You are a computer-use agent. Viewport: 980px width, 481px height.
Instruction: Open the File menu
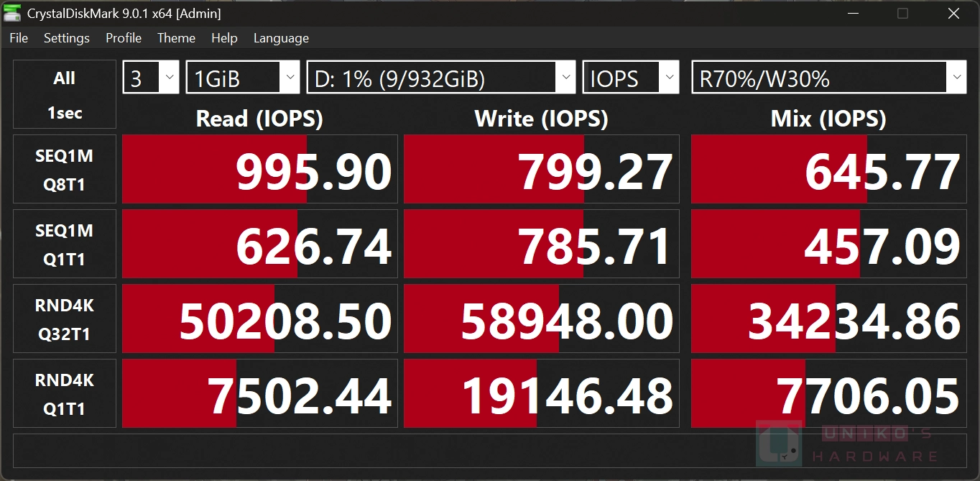point(19,38)
